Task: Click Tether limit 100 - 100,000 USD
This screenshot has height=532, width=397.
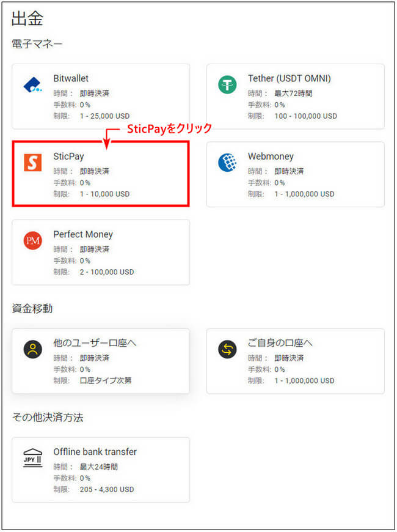Action: pyautogui.click(x=306, y=116)
